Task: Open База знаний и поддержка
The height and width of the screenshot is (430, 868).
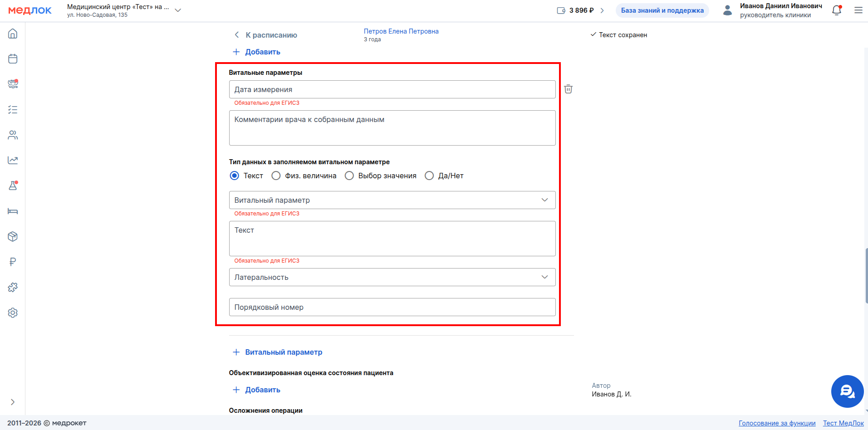Action: click(662, 10)
